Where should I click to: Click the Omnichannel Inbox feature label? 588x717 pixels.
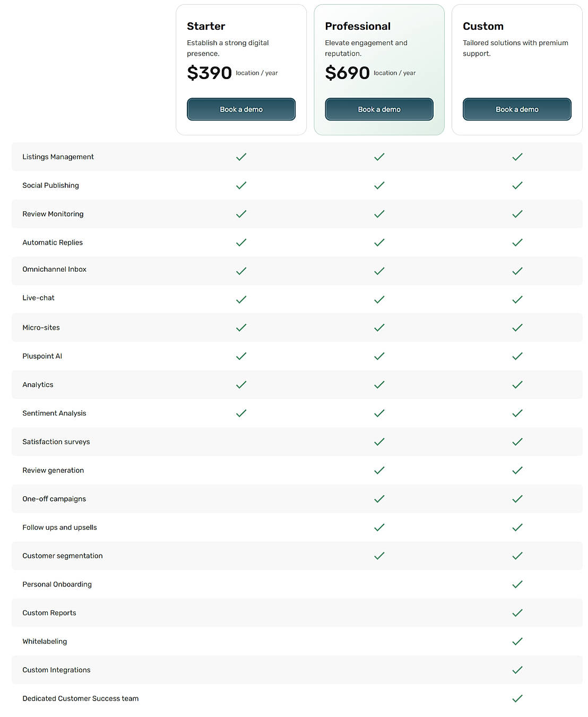click(54, 270)
